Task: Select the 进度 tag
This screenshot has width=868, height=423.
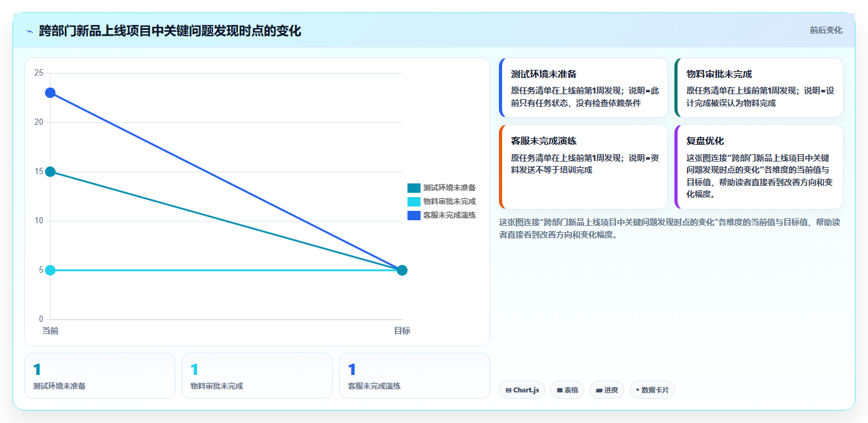Action: point(607,390)
